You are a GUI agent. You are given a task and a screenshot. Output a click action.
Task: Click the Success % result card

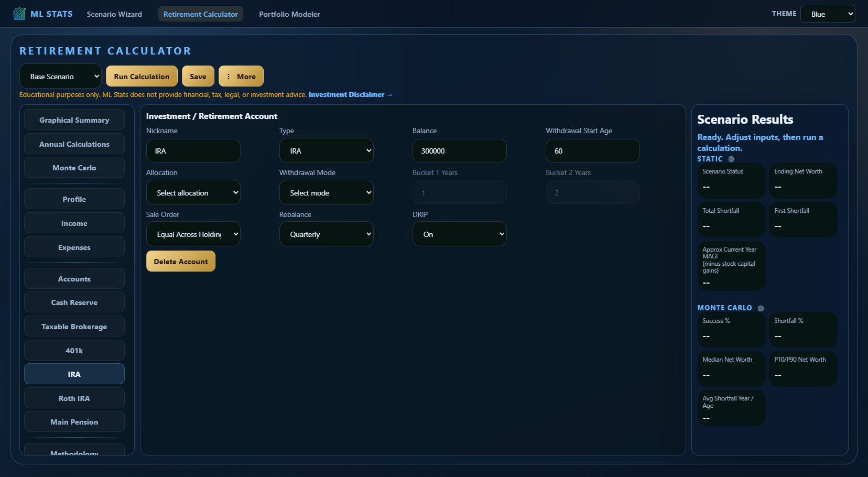(731, 330)
